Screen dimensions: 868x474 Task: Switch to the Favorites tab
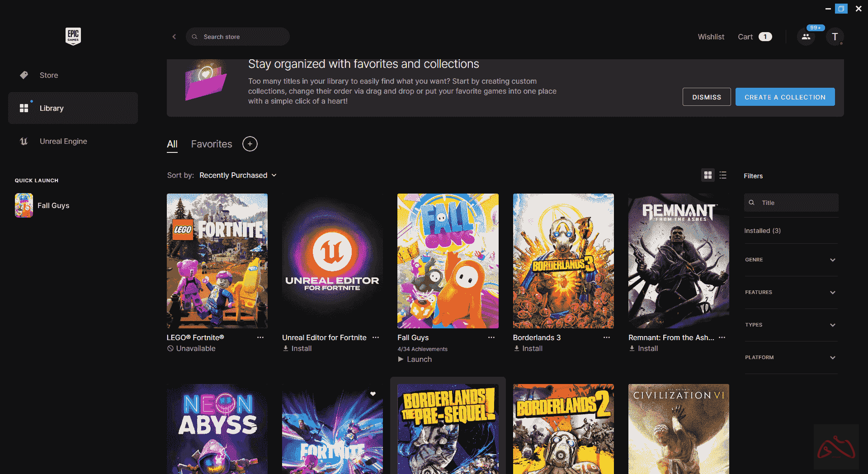point(211,144)
